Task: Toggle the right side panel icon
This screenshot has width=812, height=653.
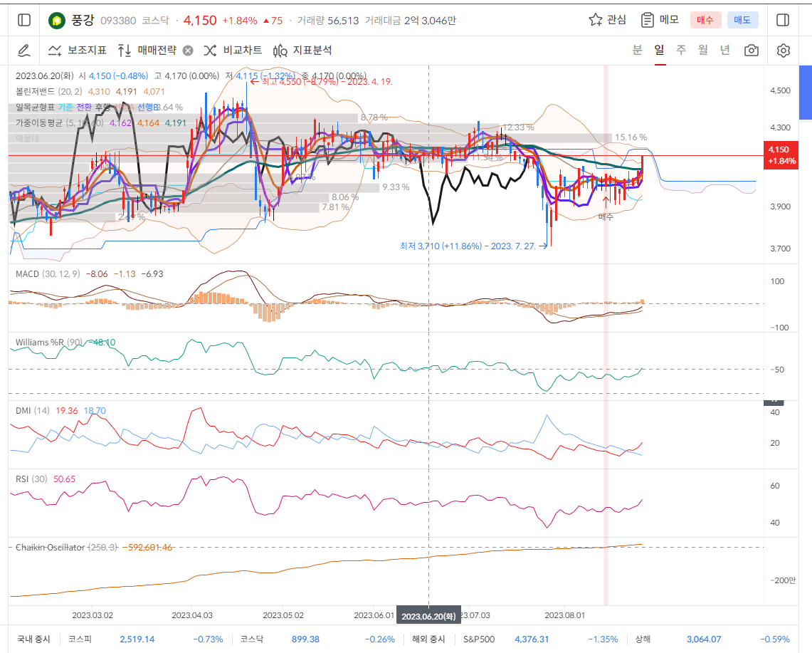Action: 783,20
